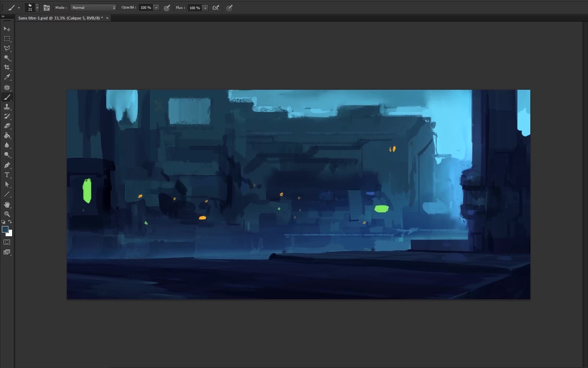Toggle Quick Mask mode

(x=7, y=242)
